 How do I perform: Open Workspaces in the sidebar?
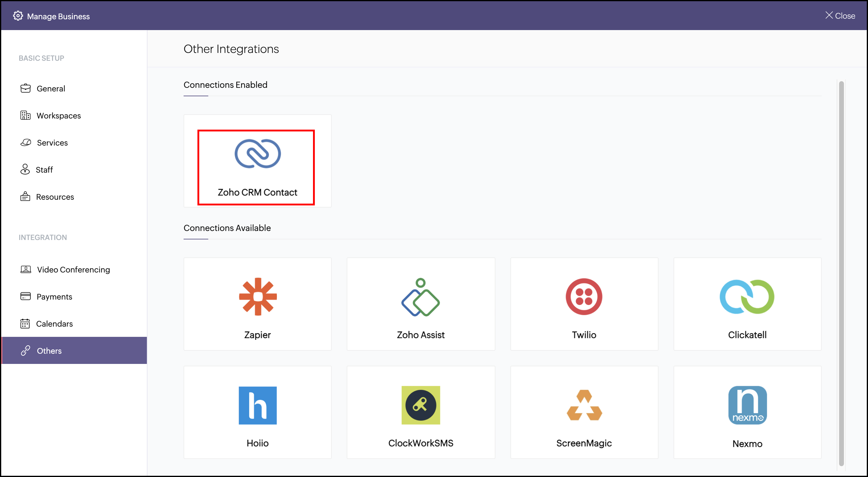pyautogui.click(x=58, y=115)
